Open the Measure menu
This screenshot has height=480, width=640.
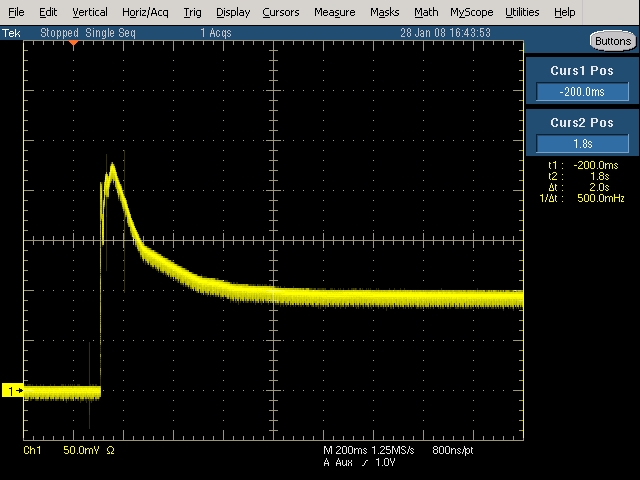[334, 12]
